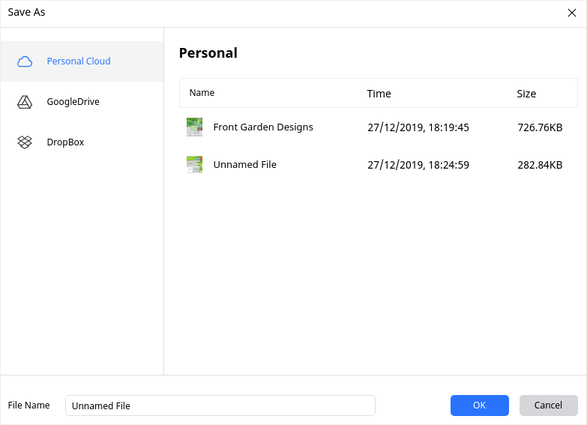Image resolution: width=587 pixels, height=425 pixels.
Task: Confirm saving with the OK button
Action: click(480, 406)
